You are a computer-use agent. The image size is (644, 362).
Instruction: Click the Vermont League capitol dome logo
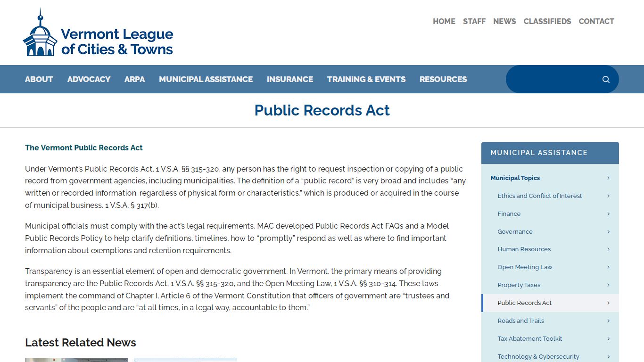pyautogui.click(x=40, y=33)
